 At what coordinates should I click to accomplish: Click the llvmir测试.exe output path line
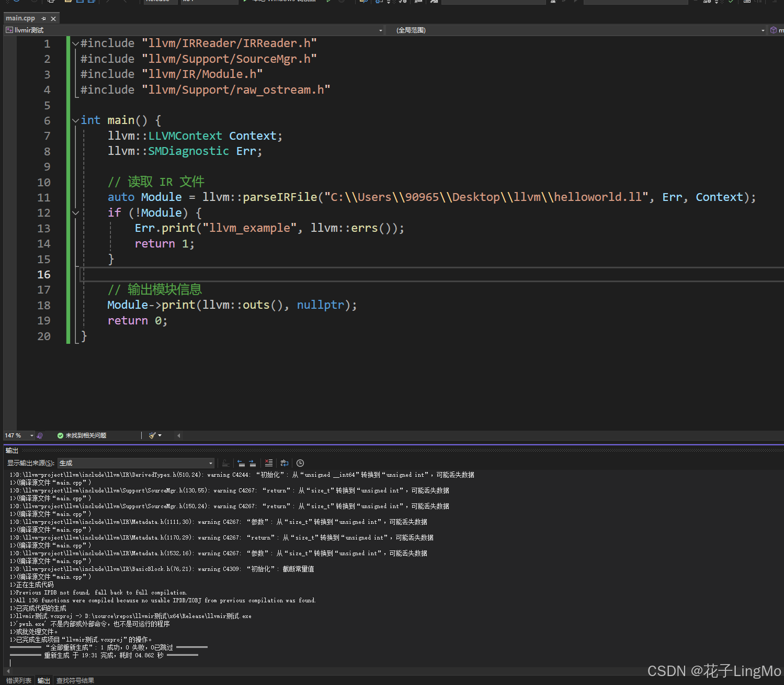pos(131,616)
